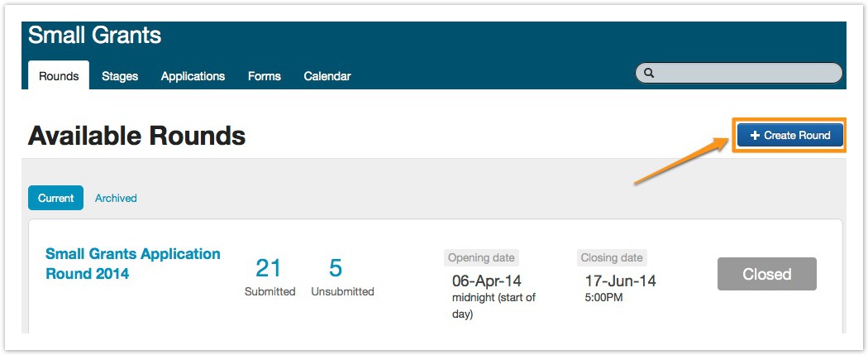Viewport: 868px width, 355px height.
Task: Click the Small Grants header title
Action: (94, 36)
